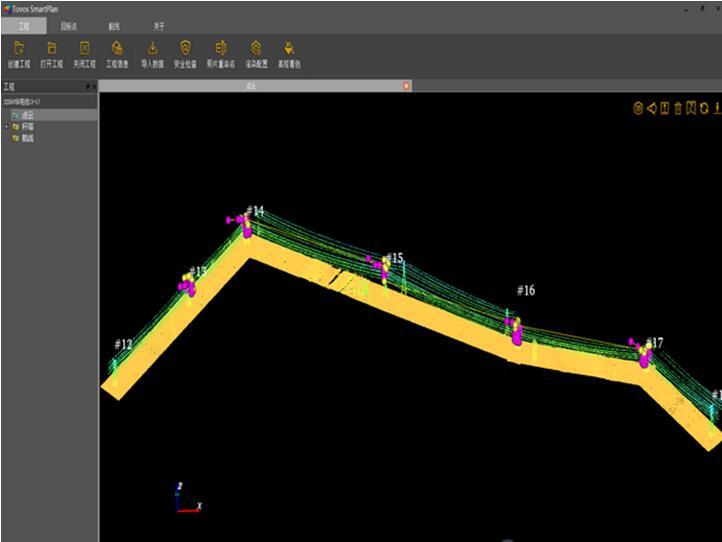Switch to the 目标点 ribbon tab
This screenshot has height=542, width=722.
(x=68, y=25)
